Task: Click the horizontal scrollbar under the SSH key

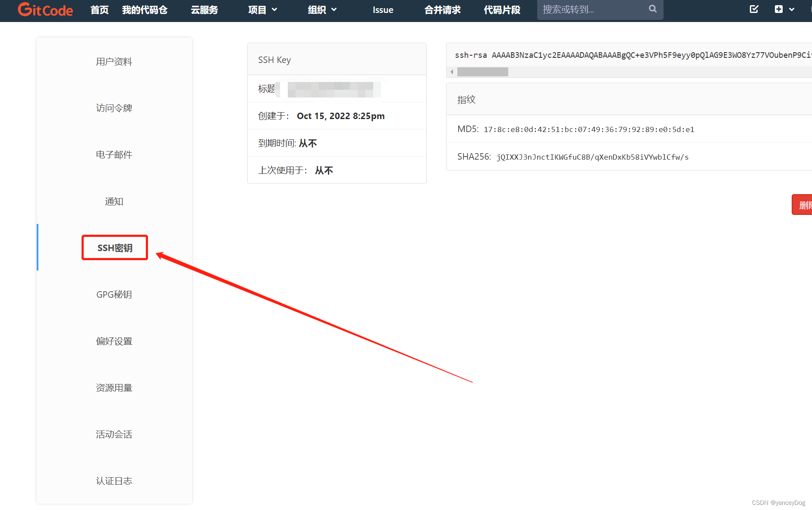Action: (x=483, y=72)
